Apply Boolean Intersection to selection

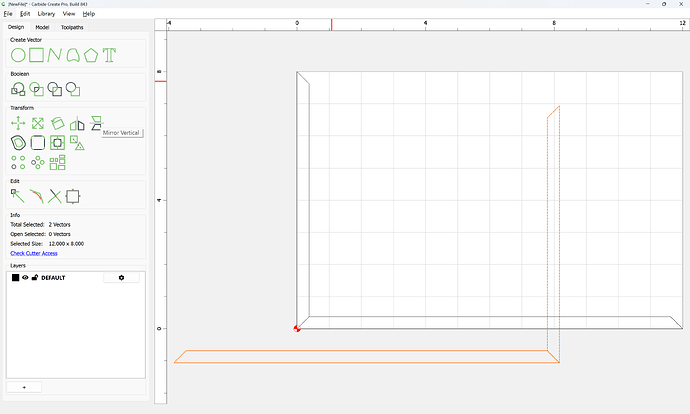(37, 89)
